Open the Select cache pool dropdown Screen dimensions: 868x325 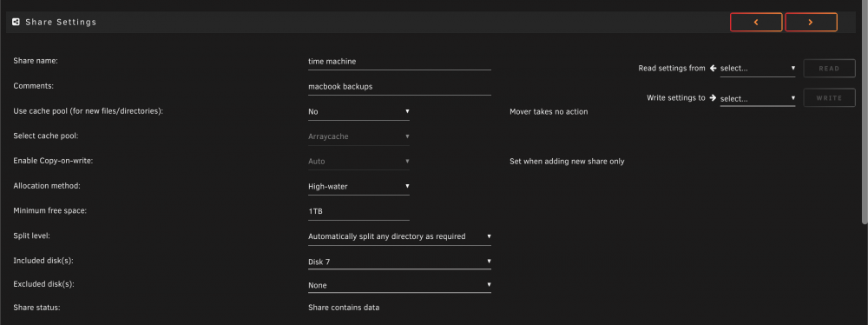358,136
